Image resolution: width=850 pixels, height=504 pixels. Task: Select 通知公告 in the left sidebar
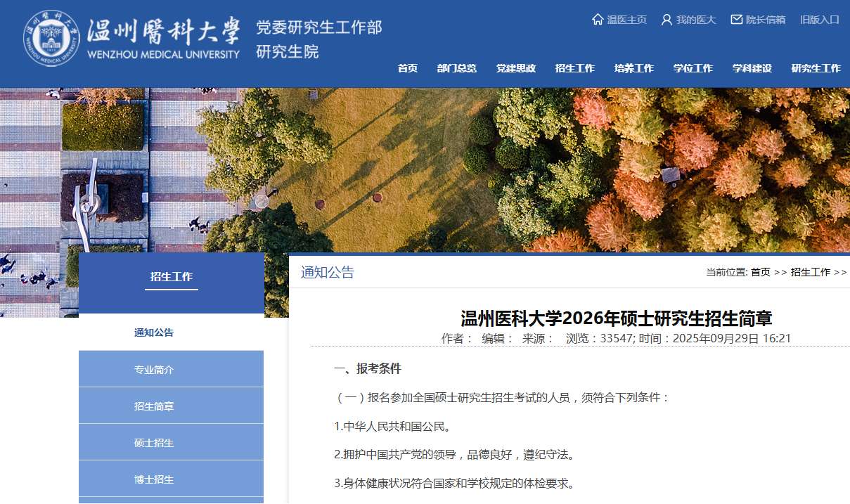point(154,332)
